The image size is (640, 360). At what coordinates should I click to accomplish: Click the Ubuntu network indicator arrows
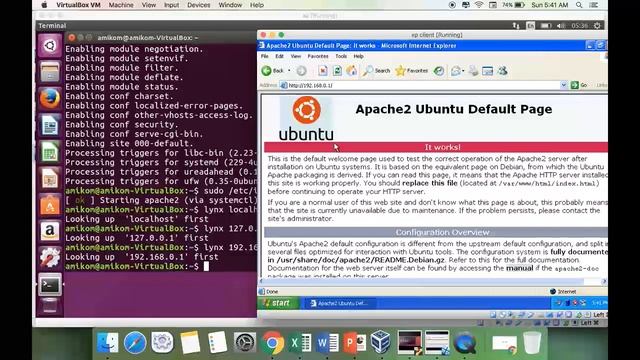coord(516,25)
